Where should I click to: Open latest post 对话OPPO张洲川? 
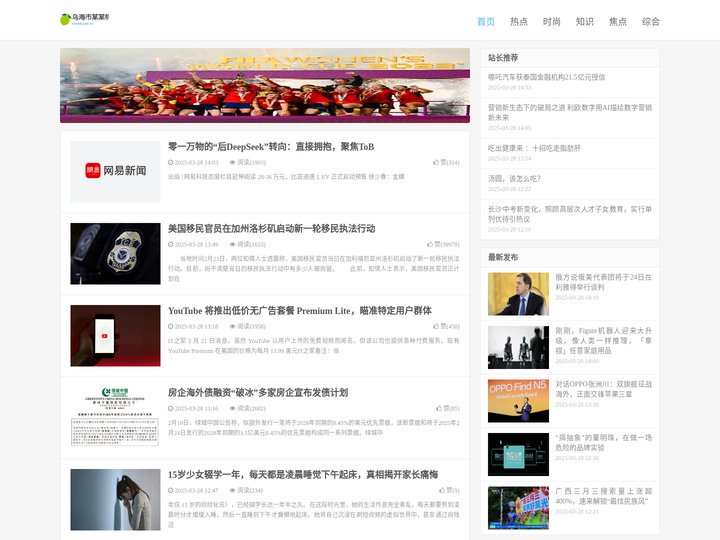coord(603,389)
